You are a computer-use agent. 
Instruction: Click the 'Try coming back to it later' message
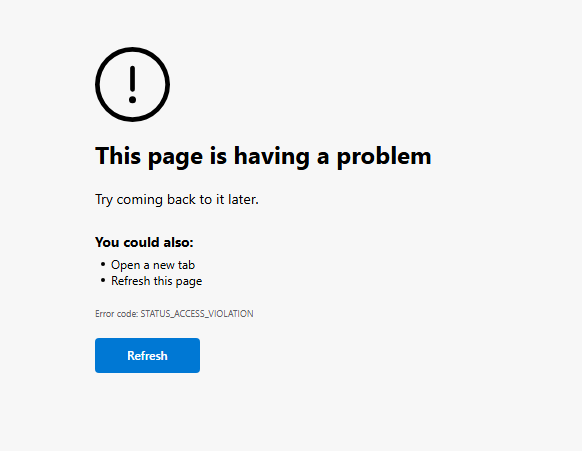[x=177, y=200]
